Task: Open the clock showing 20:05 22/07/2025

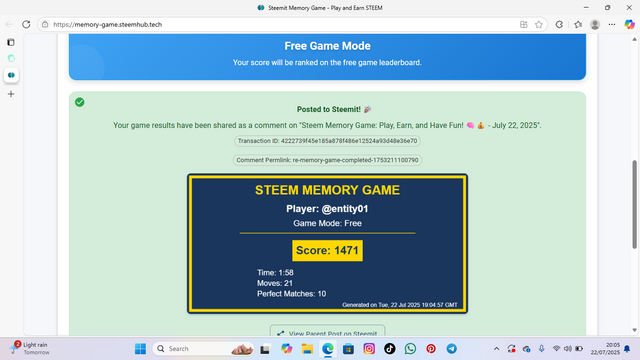Action: click(605, 349)
